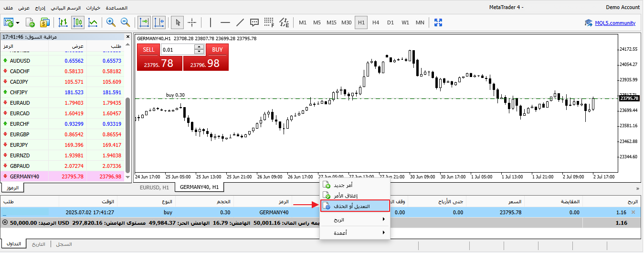Switch chart to bar chart style
644x253 pixels.
pos(63,22)
